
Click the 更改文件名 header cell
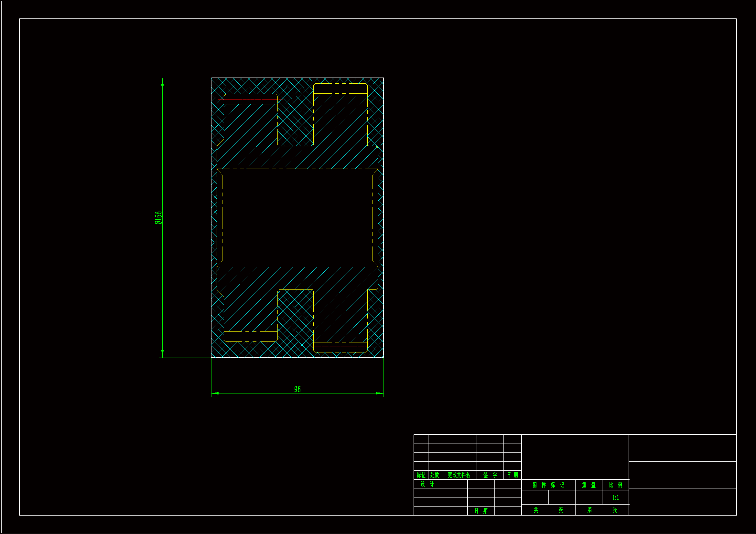coord(459,475)
